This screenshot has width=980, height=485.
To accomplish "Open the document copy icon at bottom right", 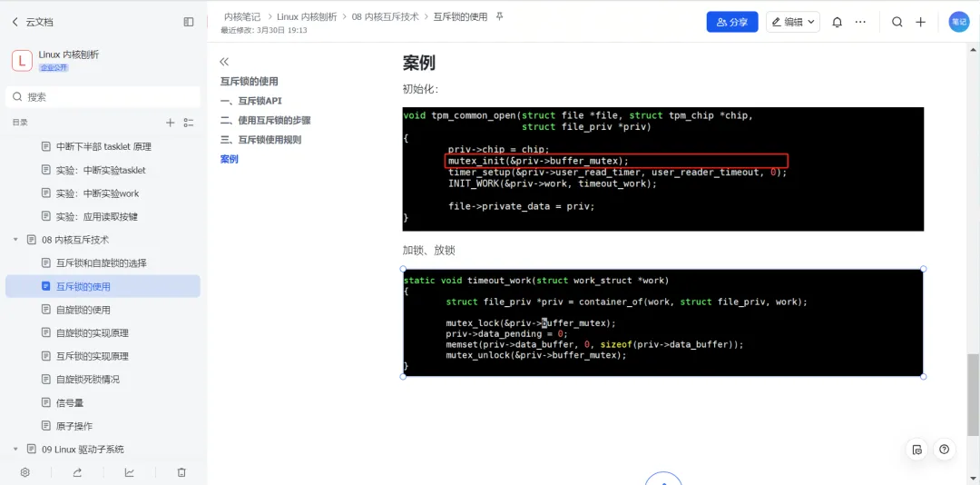I will (x=916, y=450).
